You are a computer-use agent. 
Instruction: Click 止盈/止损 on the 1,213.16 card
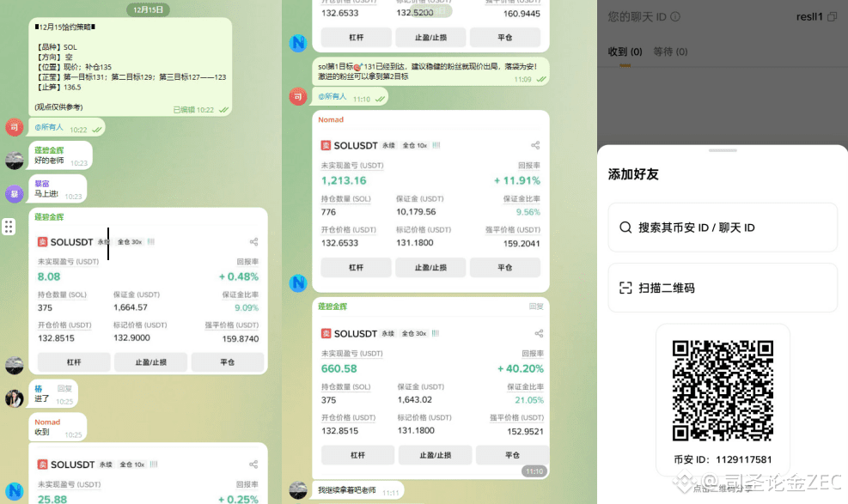(x=430, y=267)
